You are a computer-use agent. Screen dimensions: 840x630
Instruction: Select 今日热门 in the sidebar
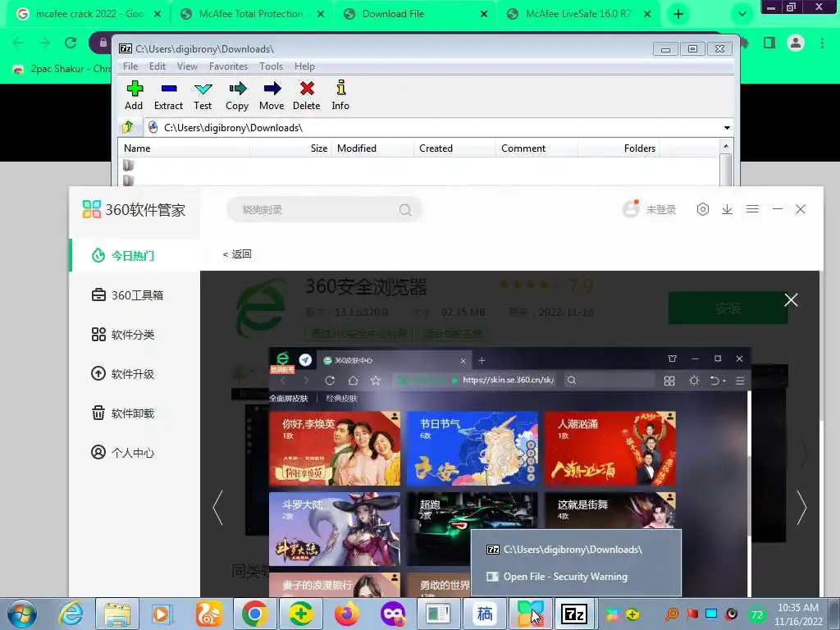click(x=135, y=256)
